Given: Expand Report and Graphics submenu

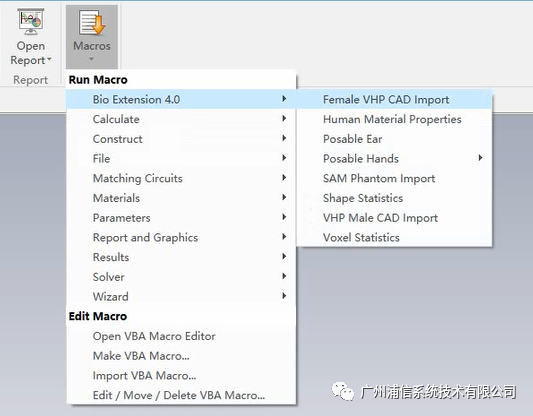Looking at the screenshot, I should click(181, 237).
